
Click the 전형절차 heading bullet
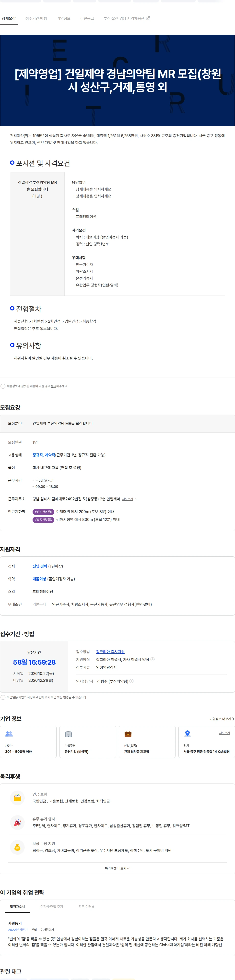12,308
